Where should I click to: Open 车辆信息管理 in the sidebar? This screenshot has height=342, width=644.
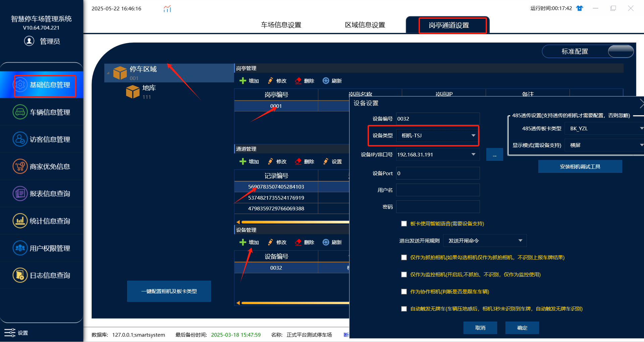click(x=42, y=112)
